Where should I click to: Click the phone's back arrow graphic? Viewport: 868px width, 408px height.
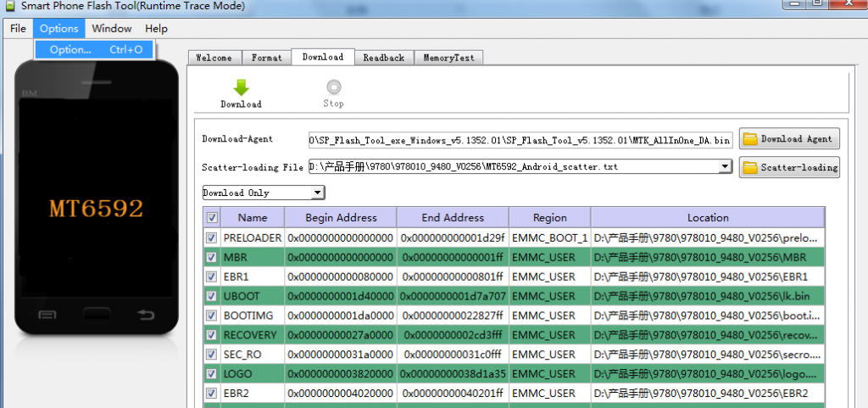pyautogui.click(x=146, y=316)
